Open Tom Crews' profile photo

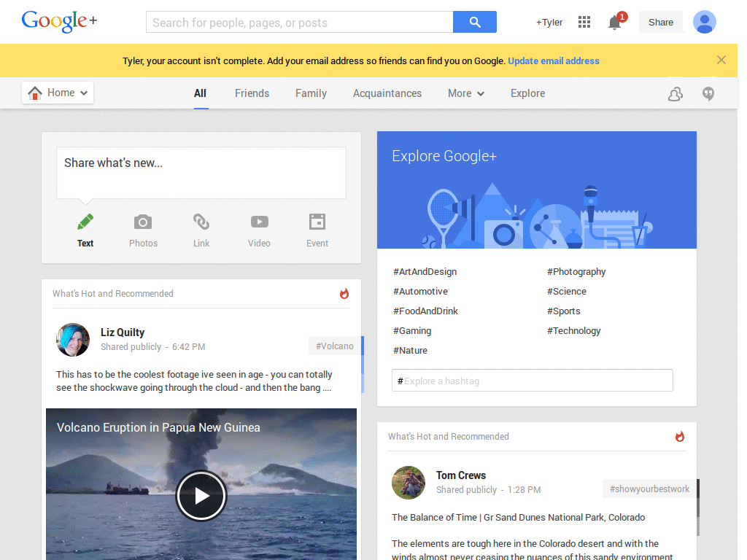pos(409,483)
